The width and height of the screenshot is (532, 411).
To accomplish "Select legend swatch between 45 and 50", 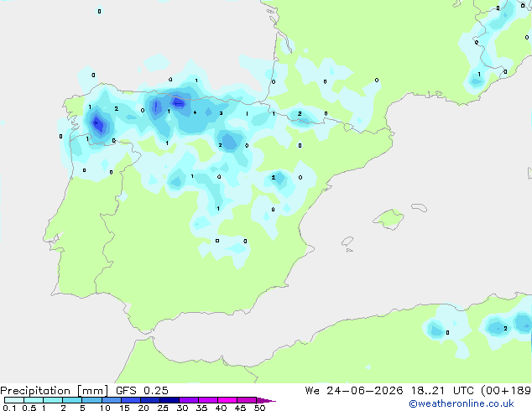I will tap(247, 400).
